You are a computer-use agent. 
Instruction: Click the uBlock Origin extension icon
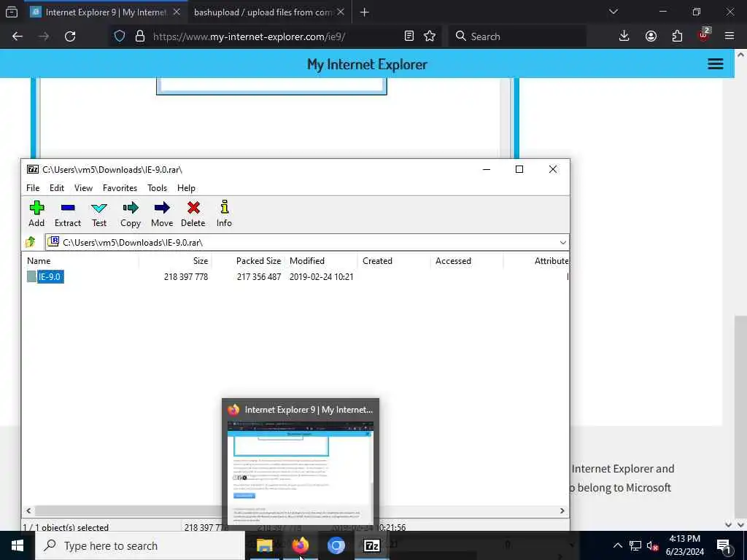704,35
